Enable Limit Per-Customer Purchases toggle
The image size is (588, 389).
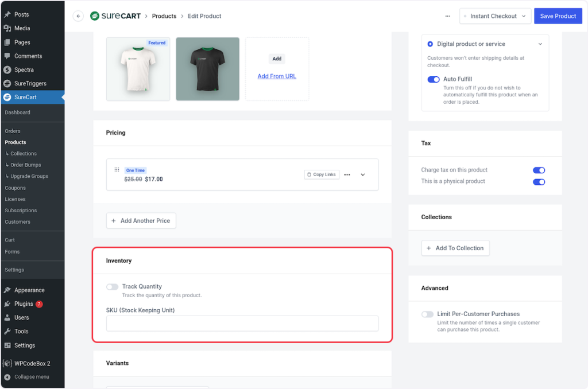(x=427, y=314)
